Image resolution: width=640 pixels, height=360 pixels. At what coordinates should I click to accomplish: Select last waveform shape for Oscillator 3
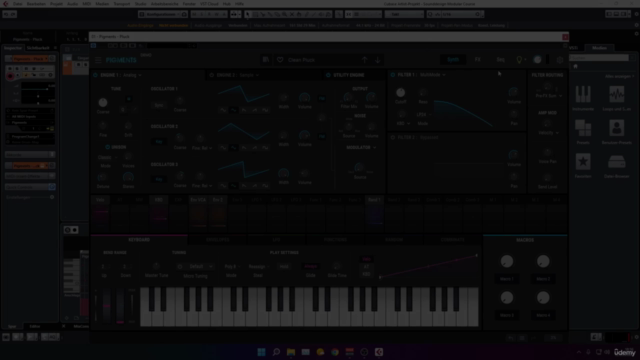265,185
